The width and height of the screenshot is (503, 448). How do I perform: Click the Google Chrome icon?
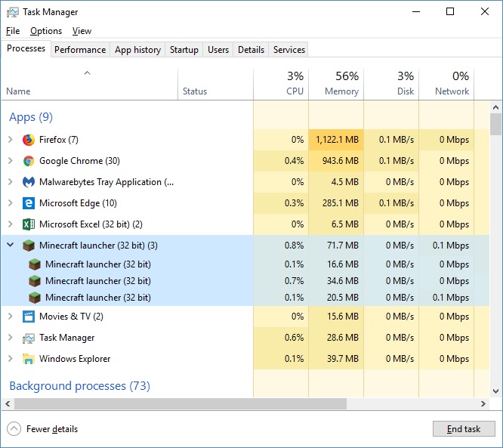coord(29,161)
